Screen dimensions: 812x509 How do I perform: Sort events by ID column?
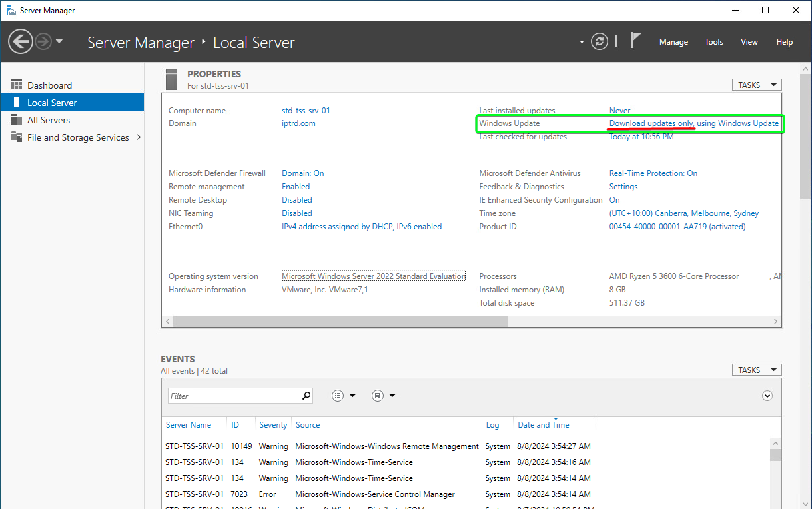[x=235, y=425]
